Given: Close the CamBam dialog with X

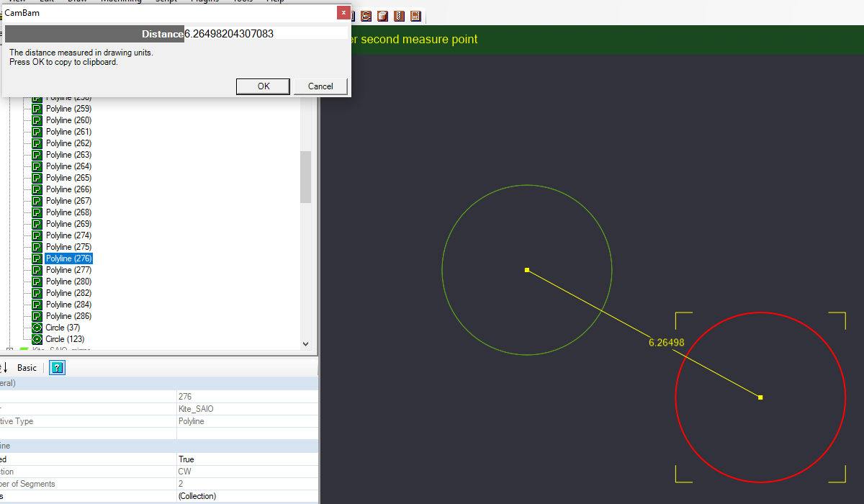Looking at the screenshot, I should pos(344,12).
